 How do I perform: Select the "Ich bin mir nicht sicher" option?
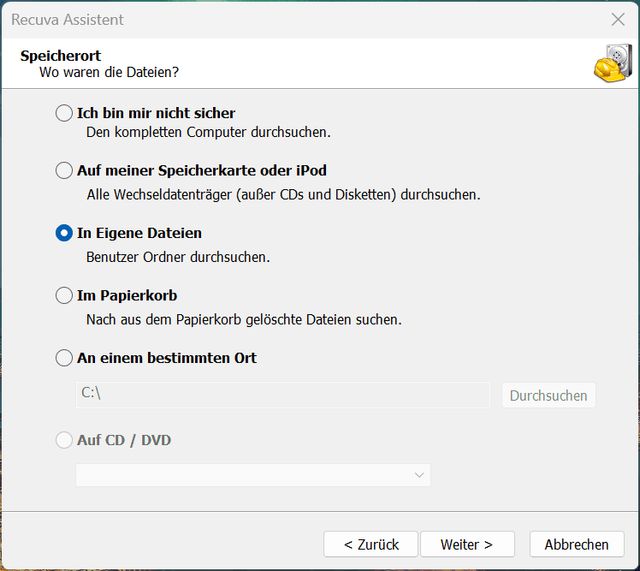point(64,113)
